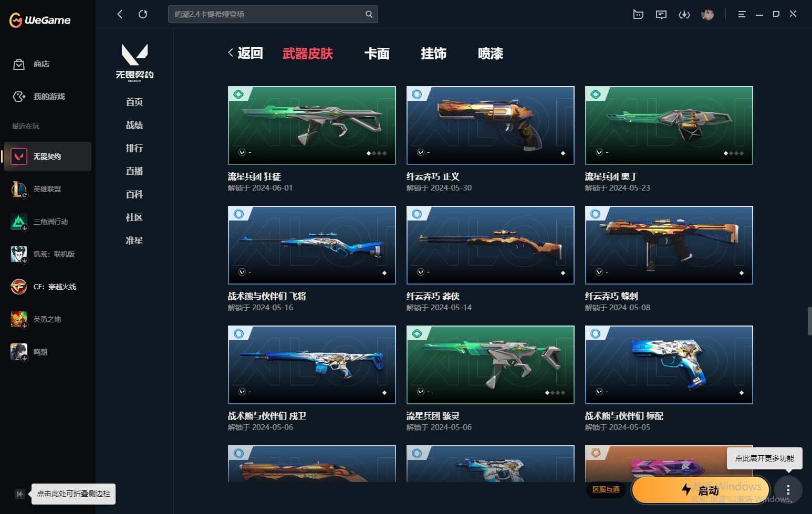Open 准星 in the Valorant menu
Viewport: 812px width, 514px height.
coord(134,240)
